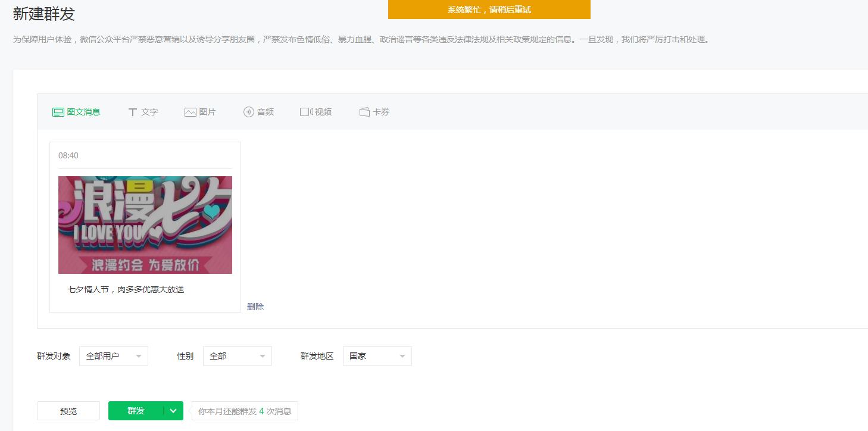Click the 08:40 timestamp on the article card
Image resolution: width=868 pixels, height=431 pixels.
click(68, 155)
